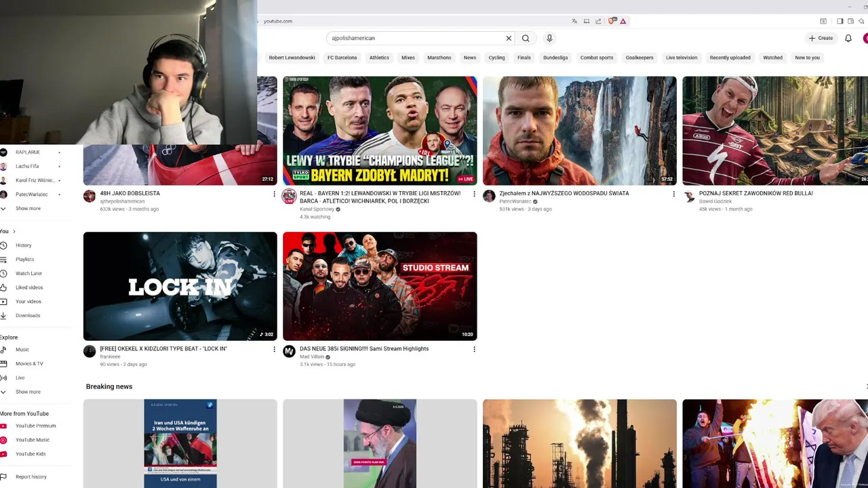The height and width of the screenshot is (488, 868).
Task: Click the translate page icon in address bar
Action: pos(574,21)
